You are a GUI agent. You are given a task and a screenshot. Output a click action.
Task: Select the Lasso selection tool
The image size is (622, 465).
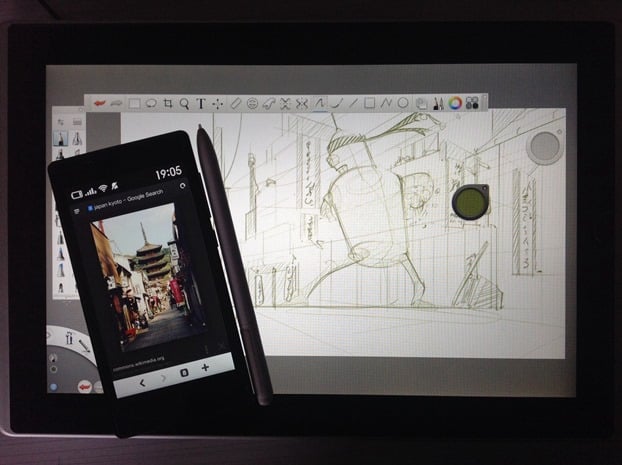pos(151,104)
